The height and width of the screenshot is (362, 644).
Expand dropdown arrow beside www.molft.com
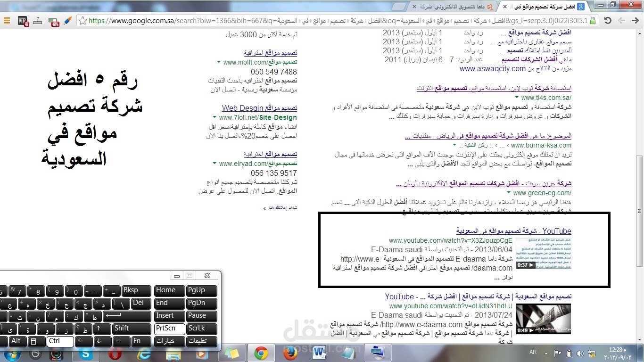[x=219, y=62]
